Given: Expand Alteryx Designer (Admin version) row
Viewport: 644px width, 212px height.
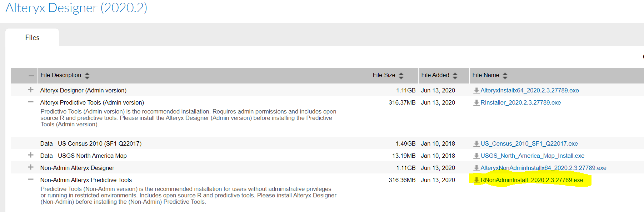Looking at the screenshot, I should click(31, 90).
